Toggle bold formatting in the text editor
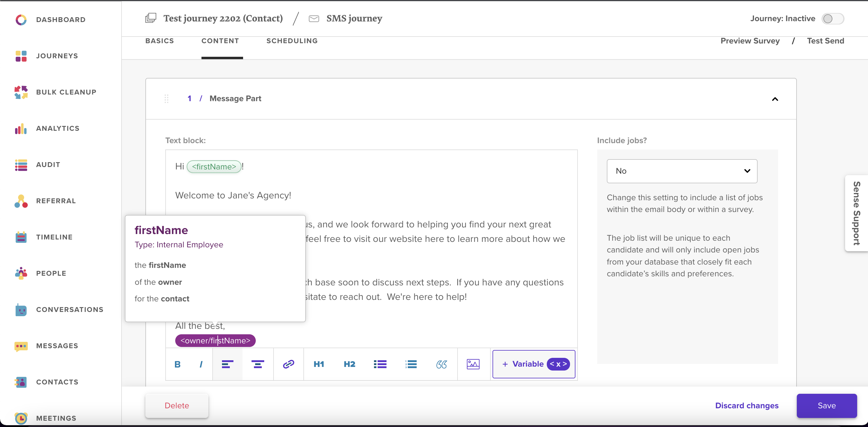Screen dimensions: 868x427 [x=177, y=364]
